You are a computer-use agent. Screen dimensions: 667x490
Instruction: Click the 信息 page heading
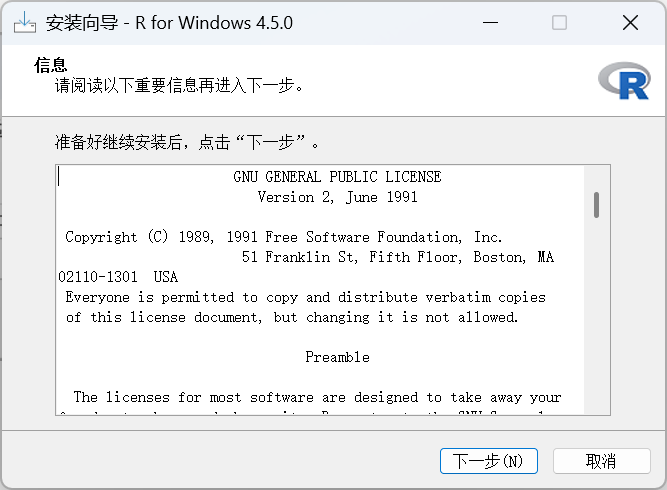pos(51,65)
